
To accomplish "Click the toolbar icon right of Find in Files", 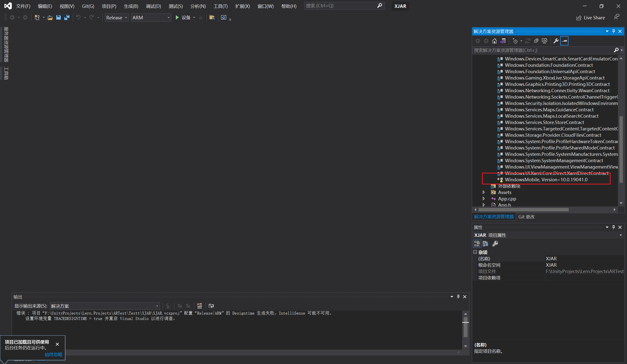I will pyautogui.click(x=223, y=17).
